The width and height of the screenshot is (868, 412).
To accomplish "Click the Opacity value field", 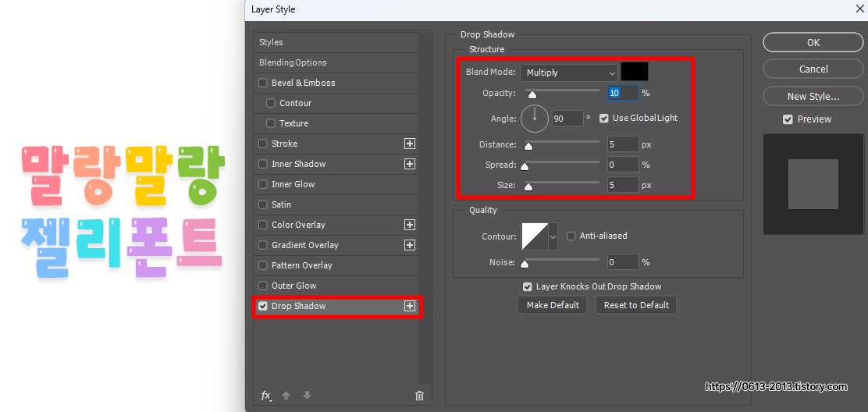I will click(624, 93).
